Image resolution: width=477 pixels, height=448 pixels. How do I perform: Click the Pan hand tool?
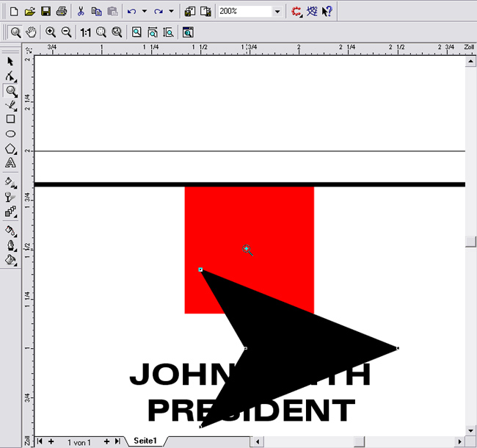coord(30,32)
